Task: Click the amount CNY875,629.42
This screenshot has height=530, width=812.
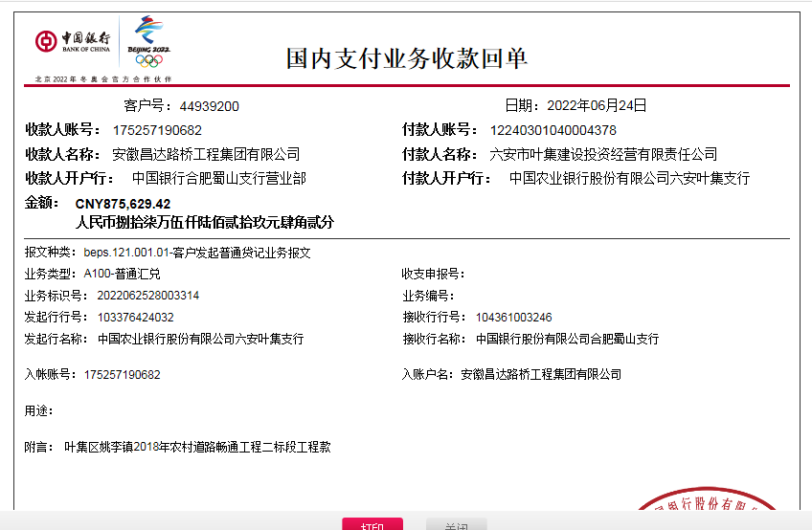Action: [123, 204]
